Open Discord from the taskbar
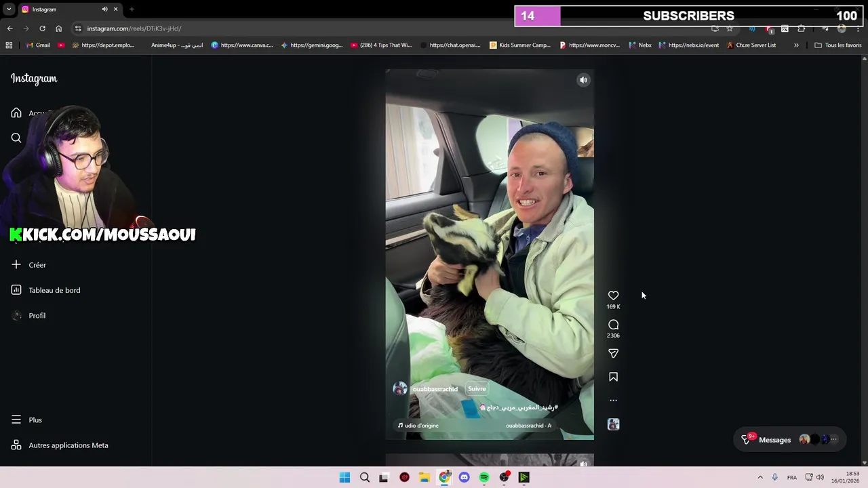Viewport: 868px width, 488px height. [464, 477]
